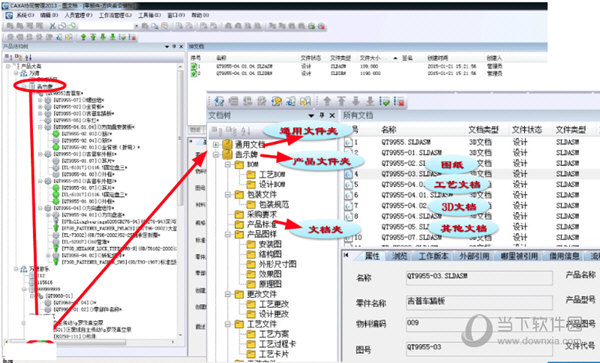This screenshot has width=600, height=363.
Task: Select the 工艺过程卡 folder
Action: (272, 344)
